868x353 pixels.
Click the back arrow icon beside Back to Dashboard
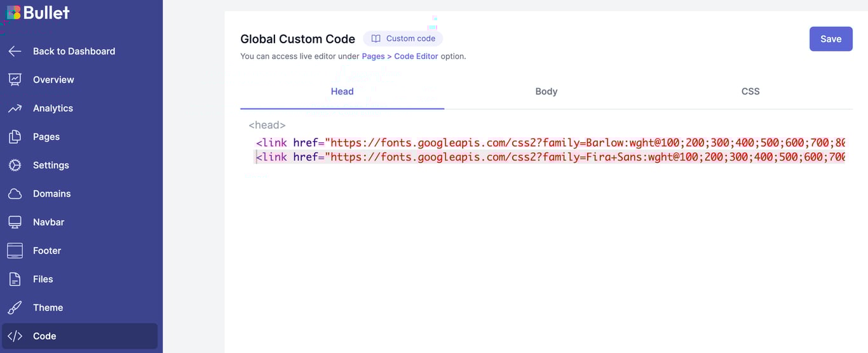[15, 51]
